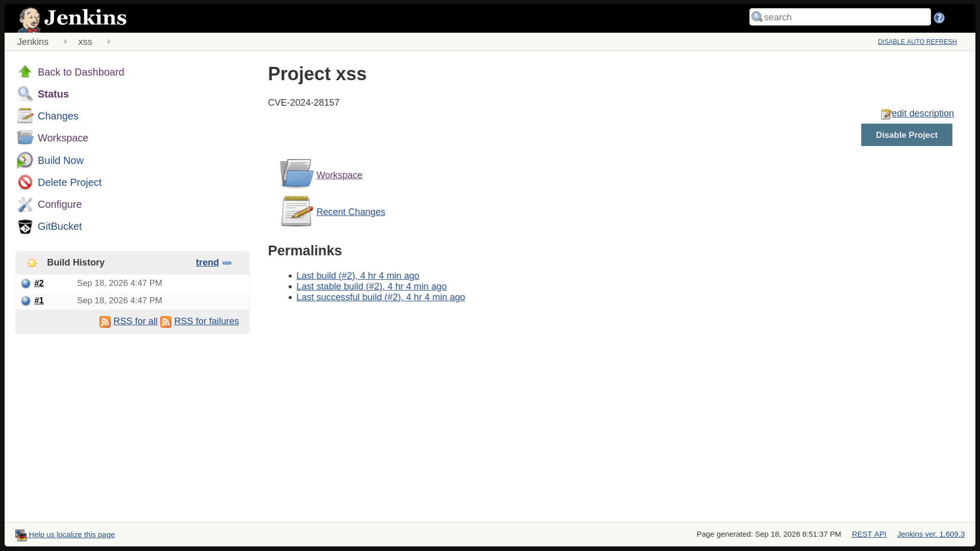Image resolution: width=980 pixels, height=551 pixels.
Task: Click the edit description link
Action: [x=923, y=113]
